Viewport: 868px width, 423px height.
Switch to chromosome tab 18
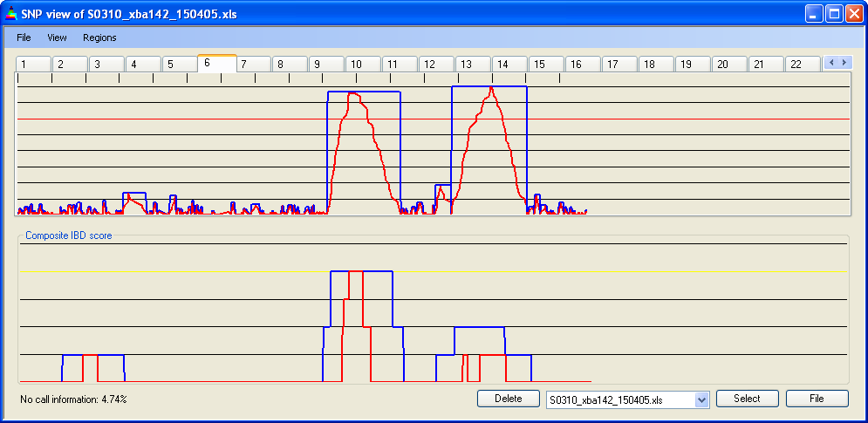[656, 65]
